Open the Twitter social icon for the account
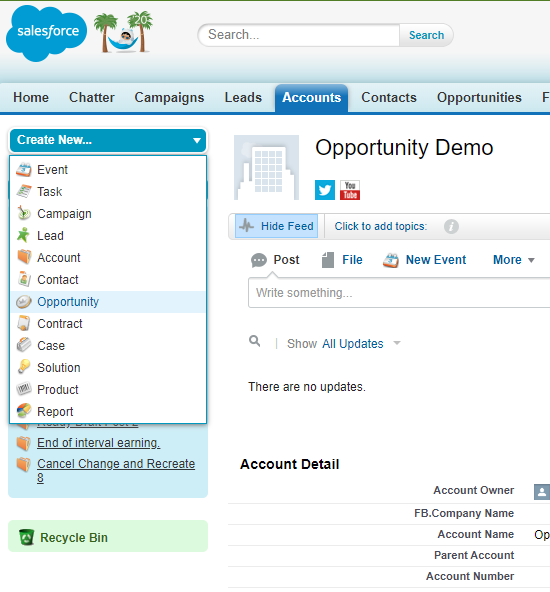 pos(325,190)
